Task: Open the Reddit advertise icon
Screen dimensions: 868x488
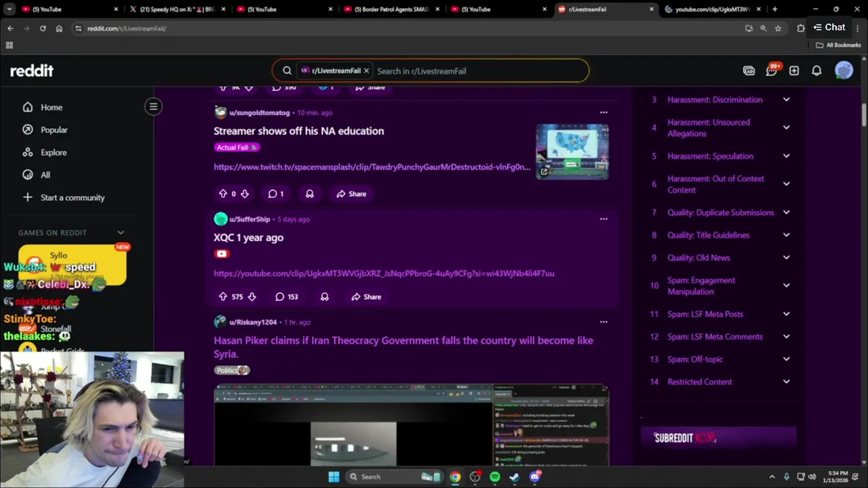Action: tap(749, 70)
